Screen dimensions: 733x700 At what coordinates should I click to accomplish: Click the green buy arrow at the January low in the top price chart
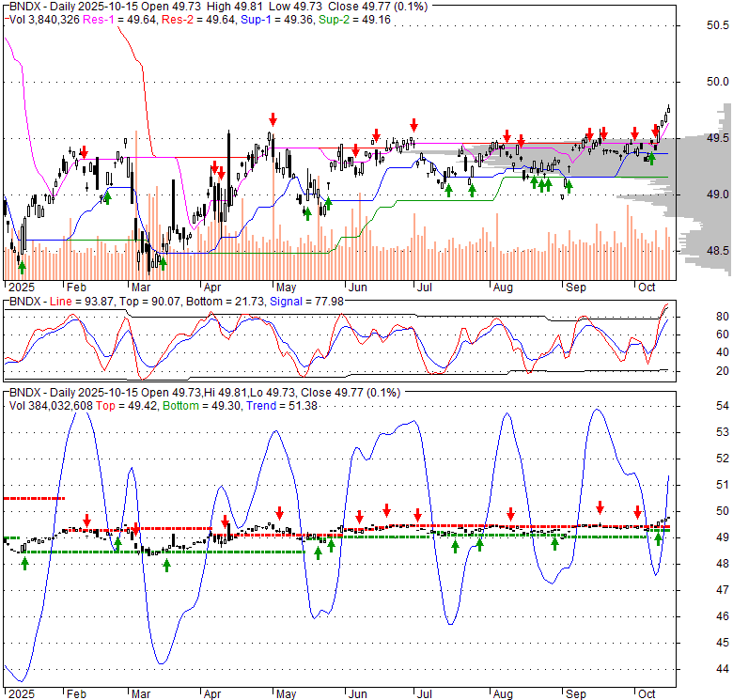[22, 267]
